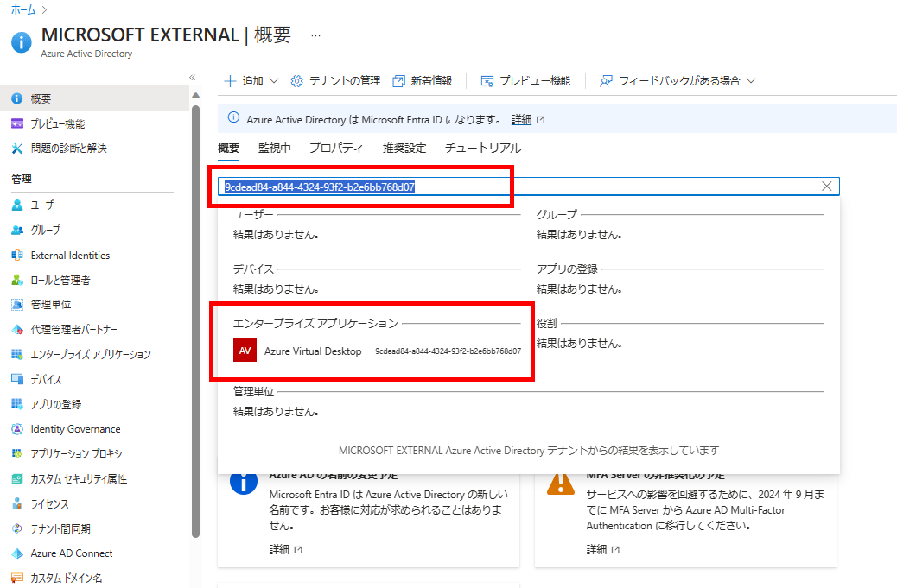Click the プレビュー機能 toolbar icon

click(487, 81)
